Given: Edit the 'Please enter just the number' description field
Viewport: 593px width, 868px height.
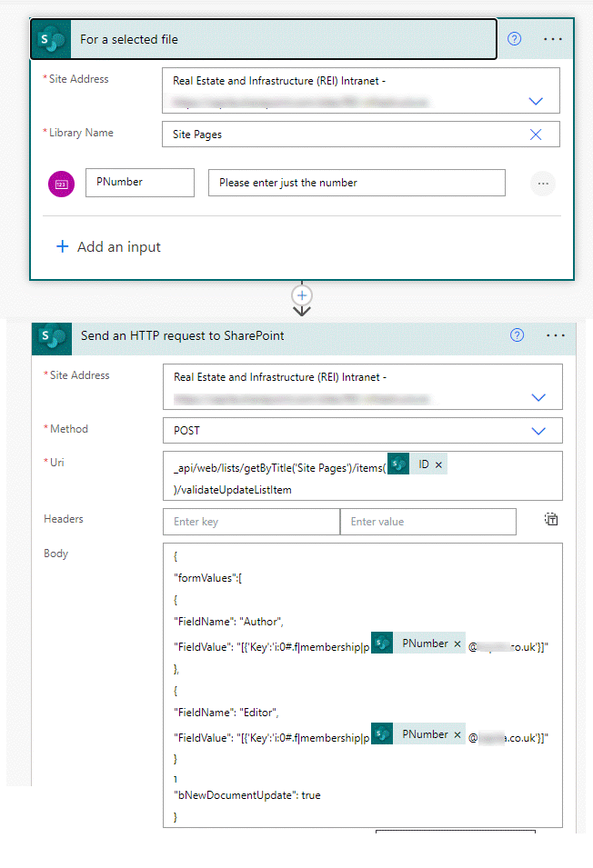Looking at the screenshot, I should (357, 183).
